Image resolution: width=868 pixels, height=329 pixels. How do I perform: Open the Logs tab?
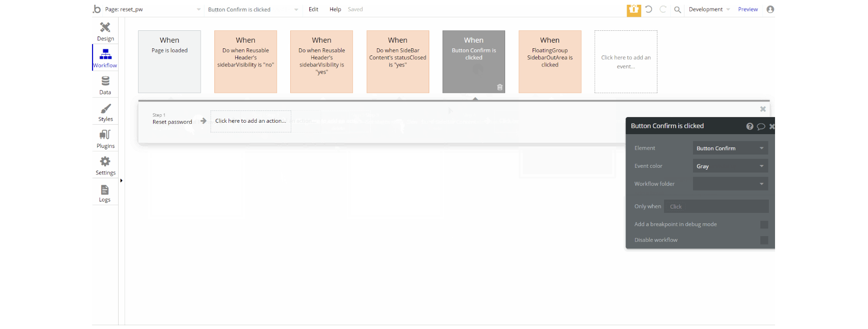click(x=105, y=193)
